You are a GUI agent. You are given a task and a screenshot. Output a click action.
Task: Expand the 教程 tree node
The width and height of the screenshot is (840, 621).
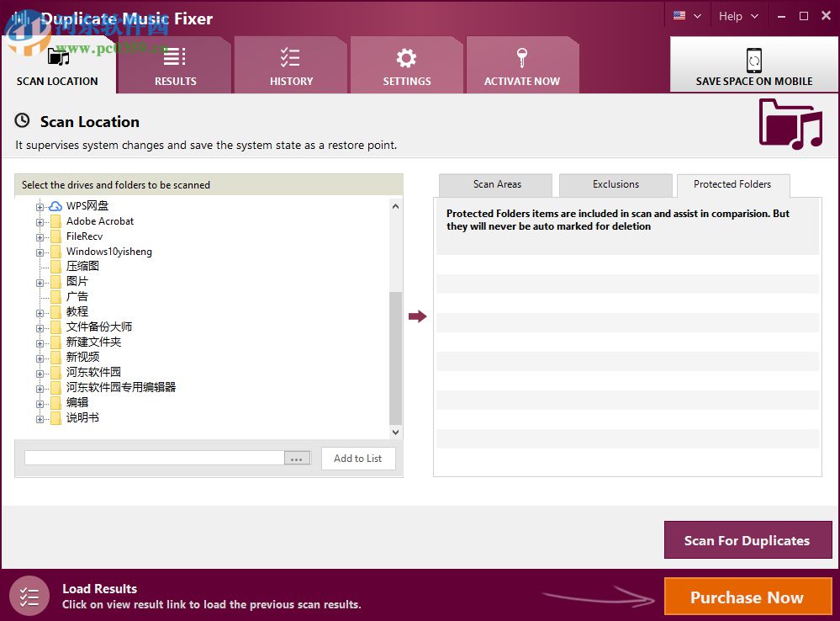pyautogui.click(x=40, y=313)
